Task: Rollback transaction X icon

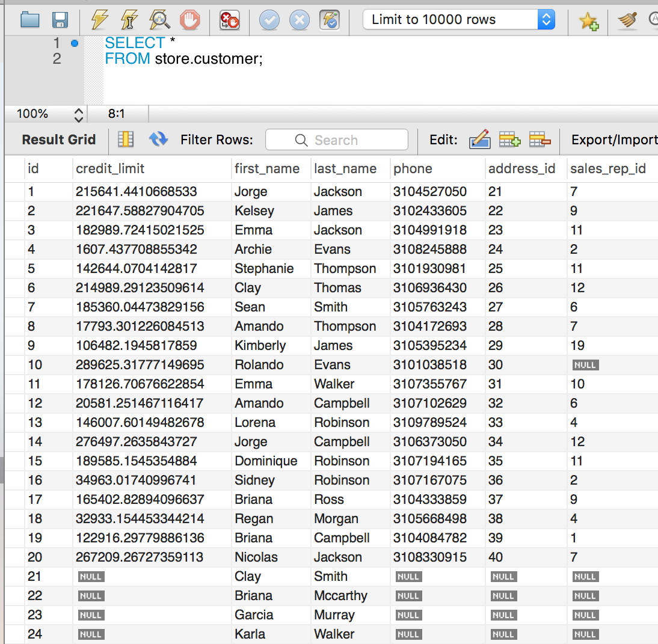Action: point(299,20)
